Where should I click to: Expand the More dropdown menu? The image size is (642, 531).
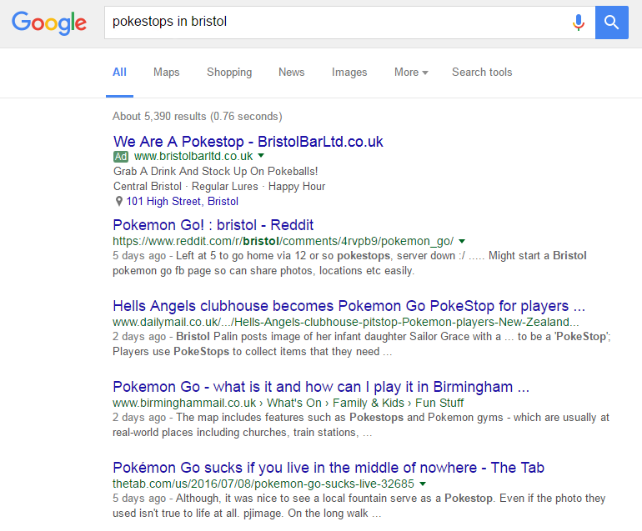411,72
